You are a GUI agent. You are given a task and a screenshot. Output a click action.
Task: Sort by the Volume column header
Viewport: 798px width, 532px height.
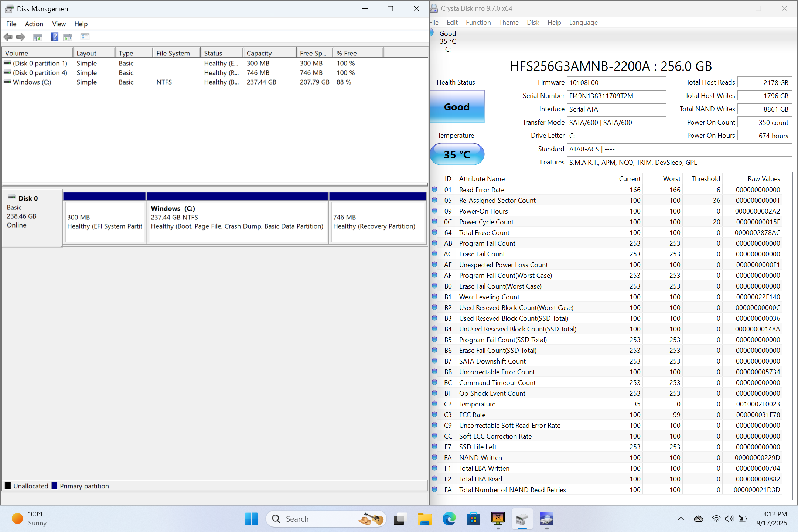pos(37,53)
